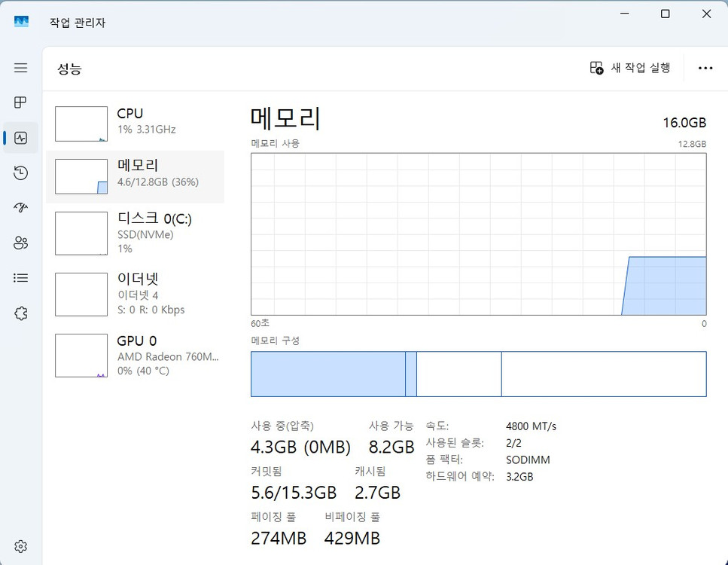Screen dimensions: 728x565
Task: Click the 메모리 구성 composition bar
Action: (478, 374)
